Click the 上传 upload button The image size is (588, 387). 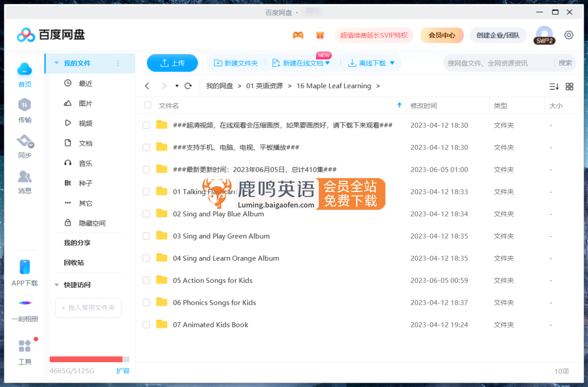172,63
